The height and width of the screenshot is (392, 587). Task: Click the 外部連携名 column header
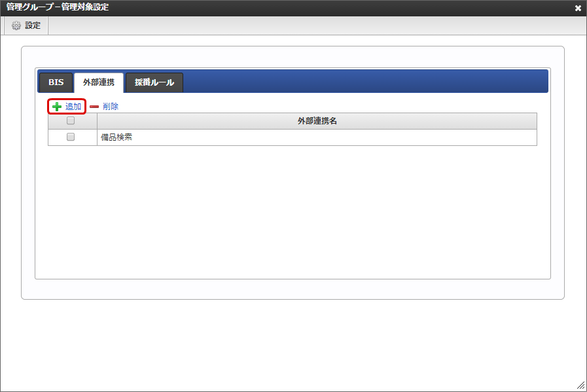pos(317,121)
